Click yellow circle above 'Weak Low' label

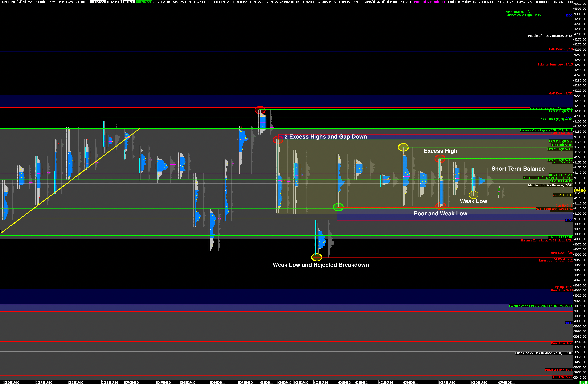[473, 195]
